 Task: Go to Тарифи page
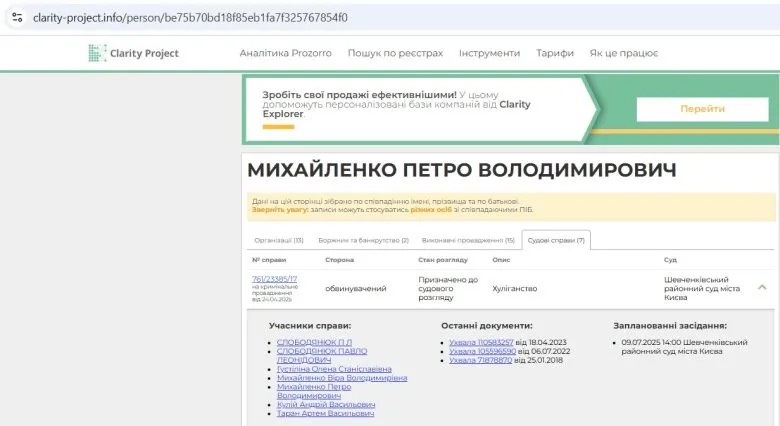point(555,53)
